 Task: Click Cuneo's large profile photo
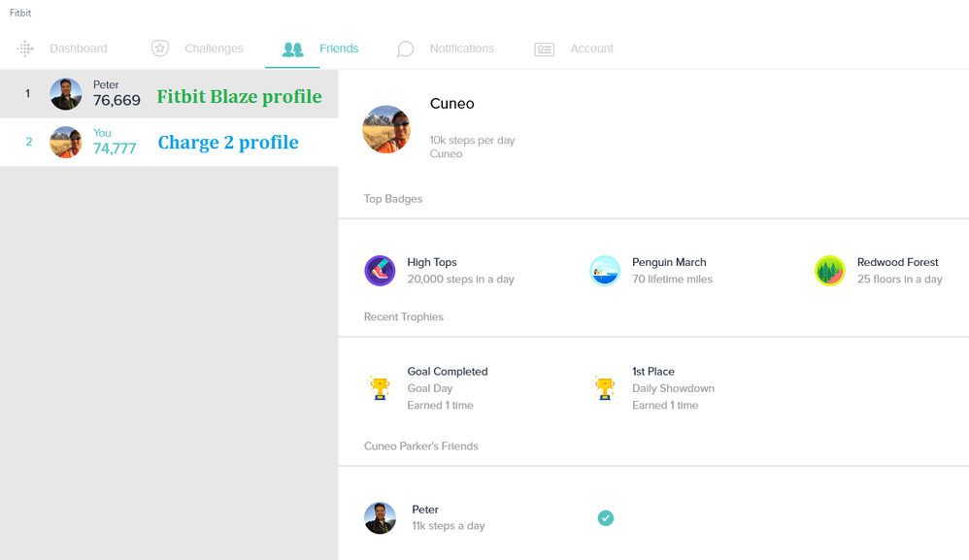coord(386,129)
